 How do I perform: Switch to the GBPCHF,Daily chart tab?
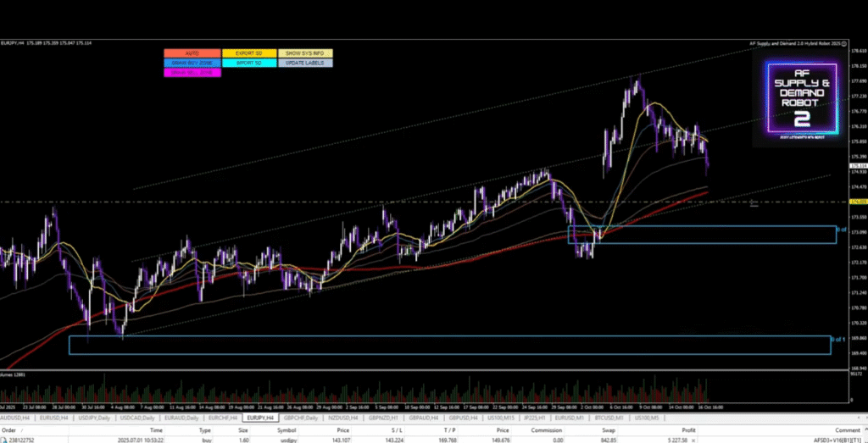[x=300, y=418]
